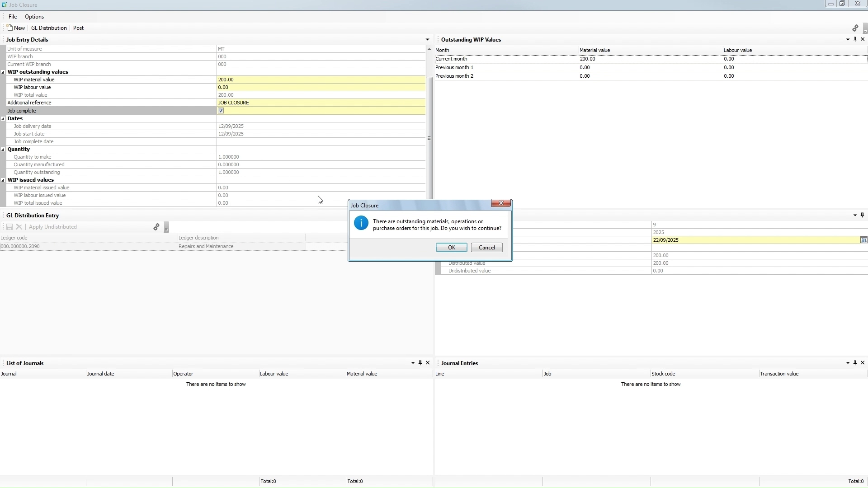Click the Save icon in GL Distribution Entry
Screen dimensions: 868x488
click(x=9, y=227)
